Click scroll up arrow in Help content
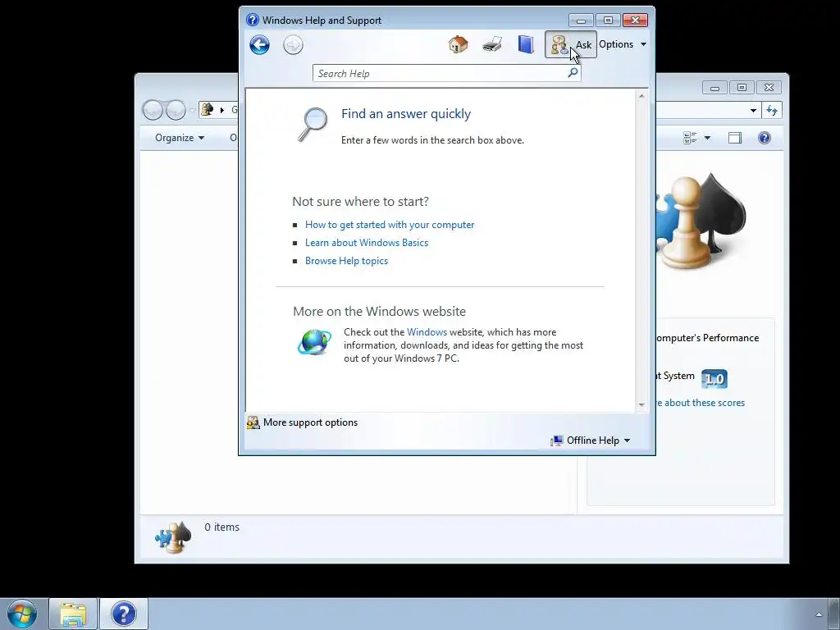 (641, 97)
